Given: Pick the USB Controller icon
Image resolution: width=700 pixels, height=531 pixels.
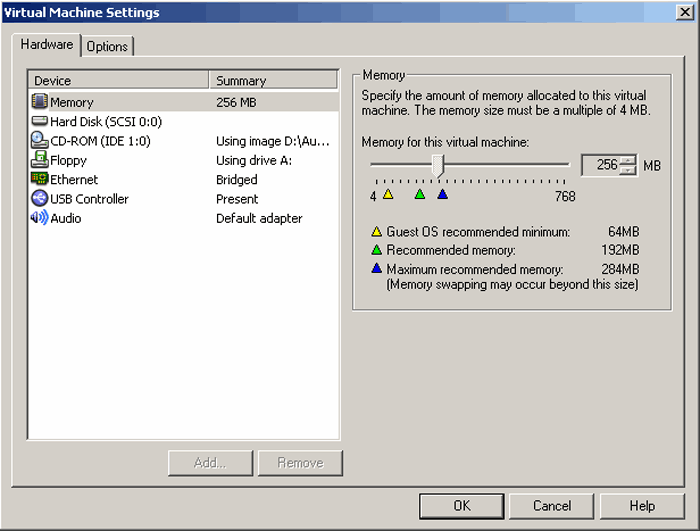Looking at the screenshot, I should point(40,199).
